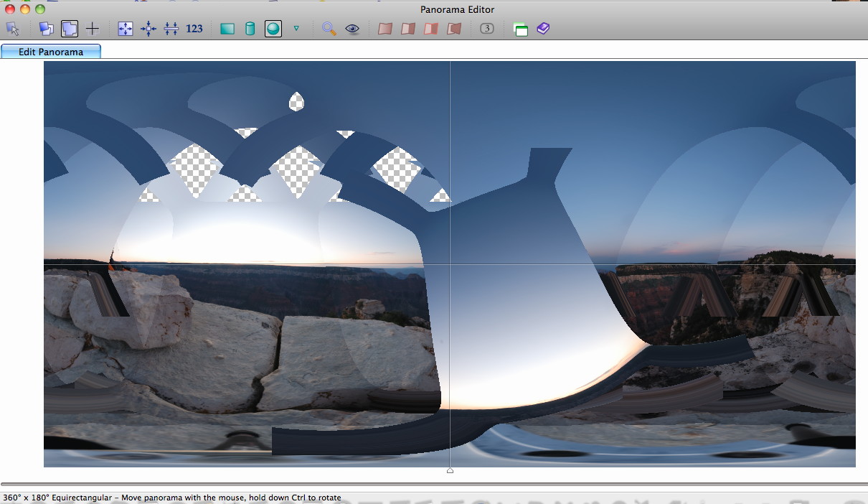Switch to layered image display mode
Screen dimensions: 868x504
[46, 29]
